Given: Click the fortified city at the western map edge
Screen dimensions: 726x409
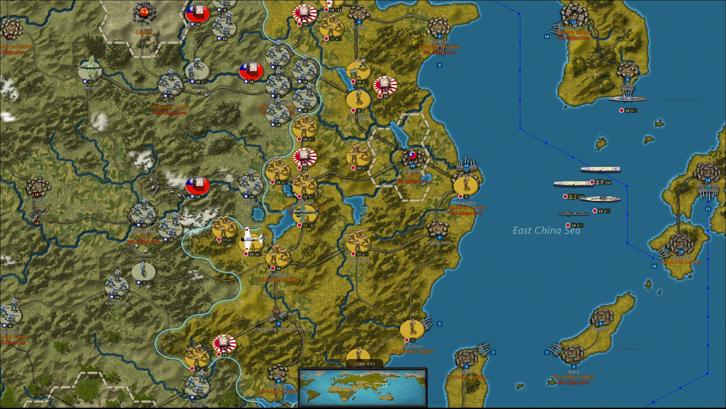Looking at the screenshot, I should tap(38, 188).
